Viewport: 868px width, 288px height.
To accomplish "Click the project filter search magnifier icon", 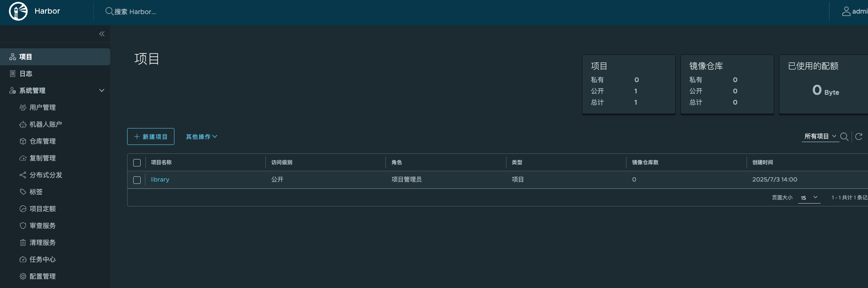I will pos(844,136).
